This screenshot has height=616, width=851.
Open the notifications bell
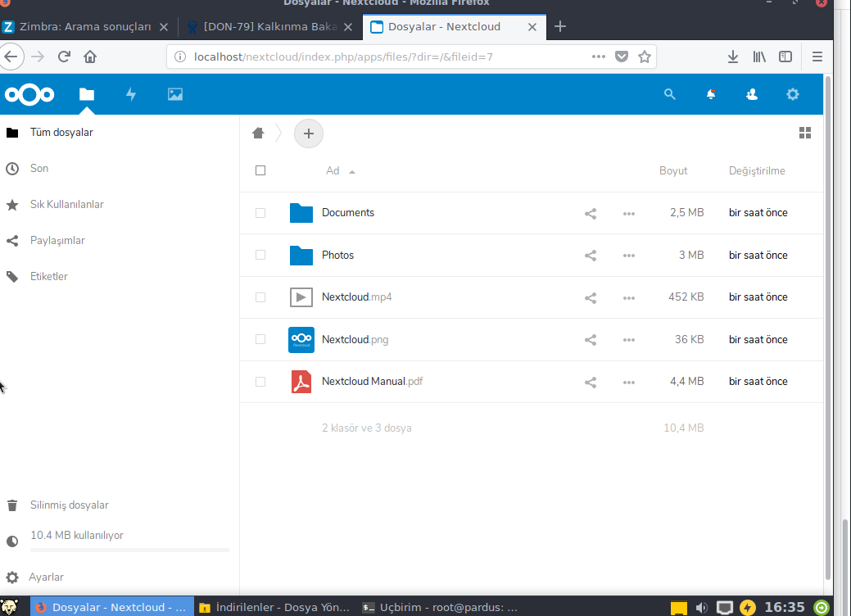tap(711, 94)
